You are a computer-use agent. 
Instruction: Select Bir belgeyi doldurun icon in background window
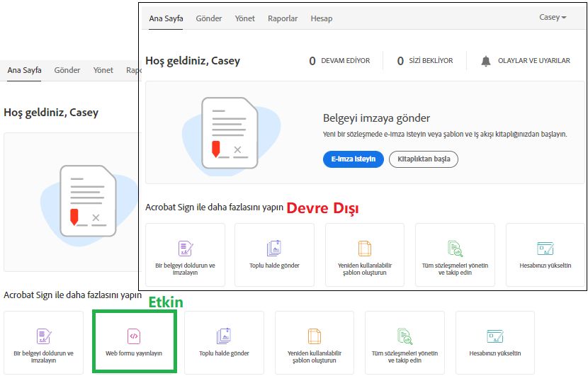pos(44,336)
